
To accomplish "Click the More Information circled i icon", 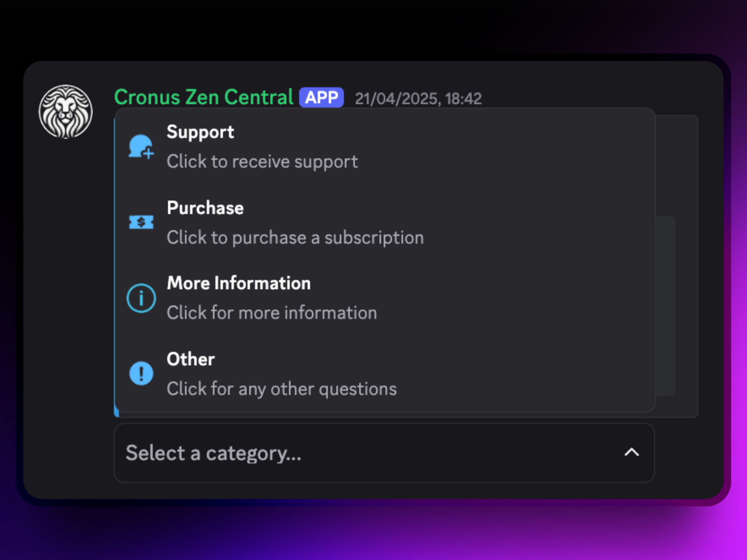I will click(x=141, y=298).
